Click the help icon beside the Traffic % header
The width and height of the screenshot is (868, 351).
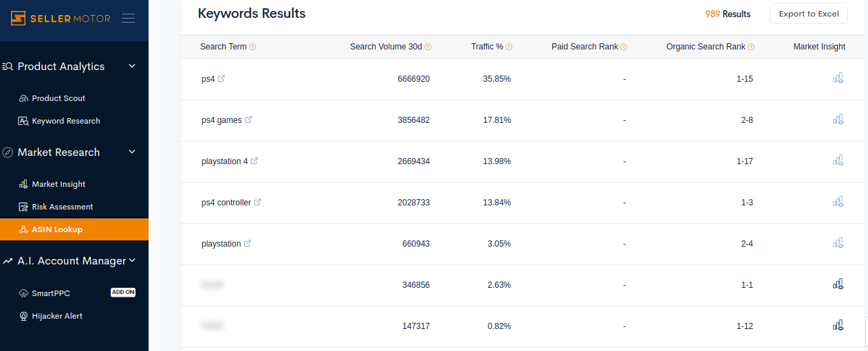pos(509,47)
